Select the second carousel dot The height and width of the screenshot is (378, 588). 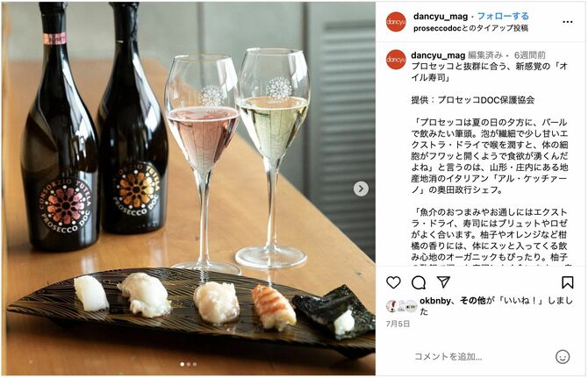tap(189, 364)
